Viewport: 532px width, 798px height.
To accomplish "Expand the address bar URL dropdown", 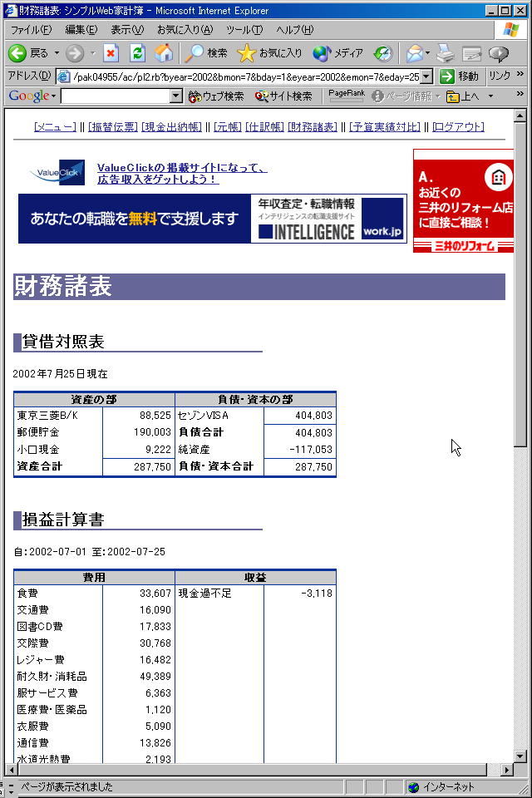I will (x=426, y=76).
